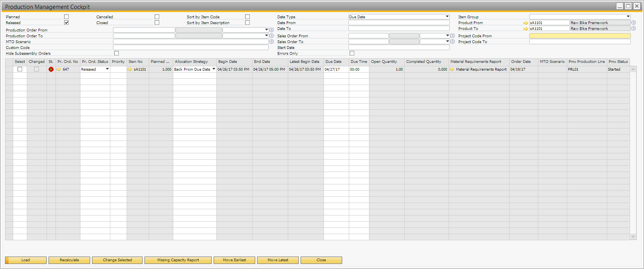Uncheck the Released checkbox
Screen dimensions: 644x269
pyautogui.click(x=66, y=23)
